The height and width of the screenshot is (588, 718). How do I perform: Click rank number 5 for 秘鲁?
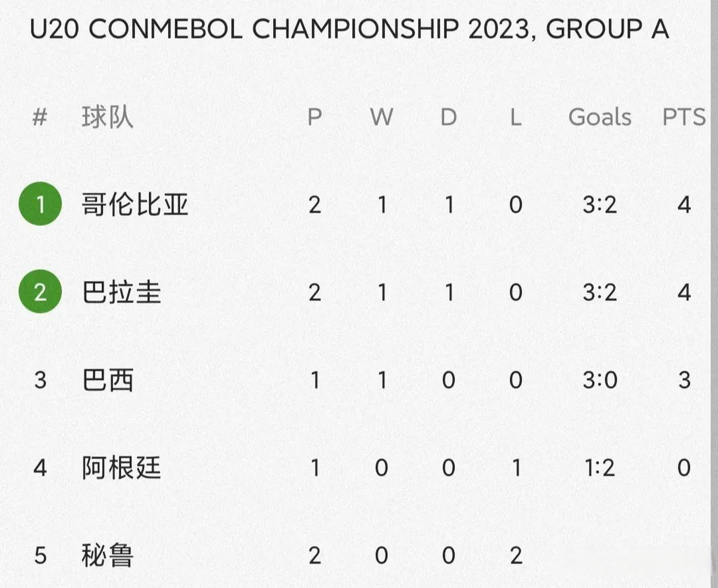click(x=40, y=555)
